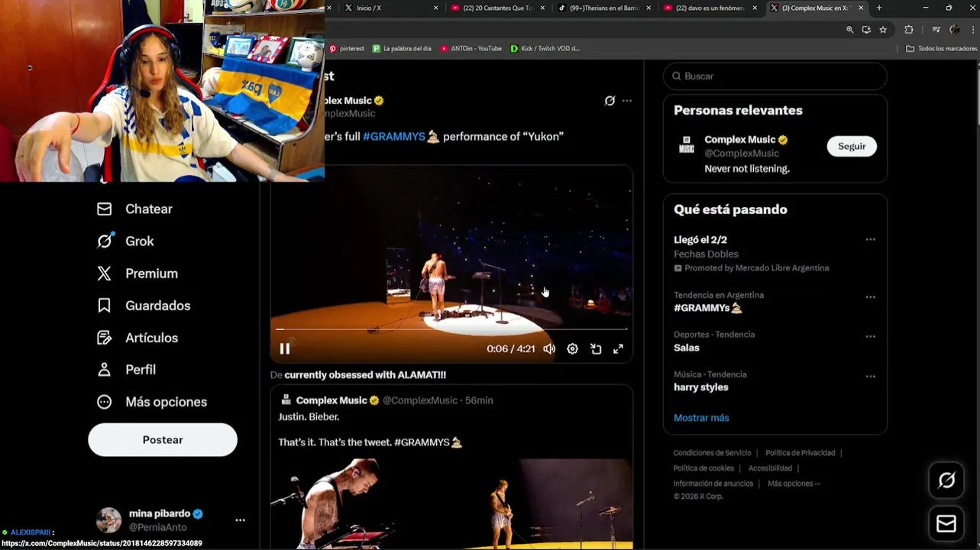Screen dimensions: 980x550
Task: Open pinterest bookmark
Action: point(346,48)
